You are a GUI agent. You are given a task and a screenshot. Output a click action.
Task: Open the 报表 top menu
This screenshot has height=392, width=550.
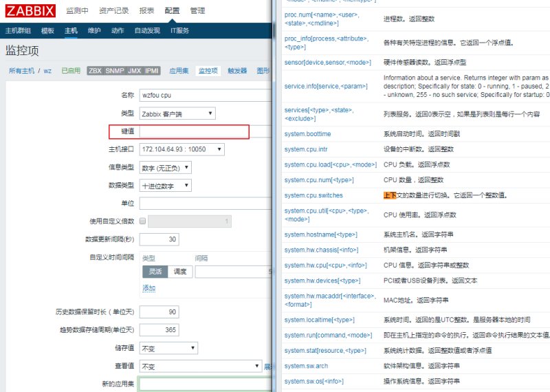pos(146,11)
